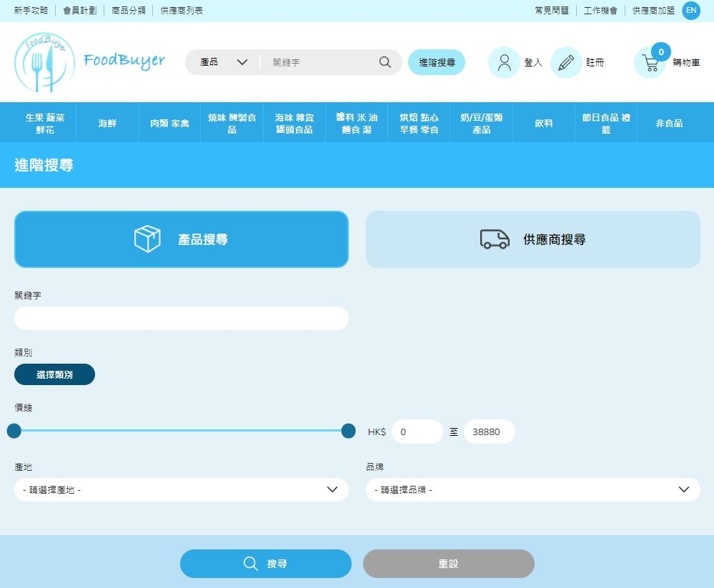
Task: Open the 新手攻略 link
Action: 31,10
